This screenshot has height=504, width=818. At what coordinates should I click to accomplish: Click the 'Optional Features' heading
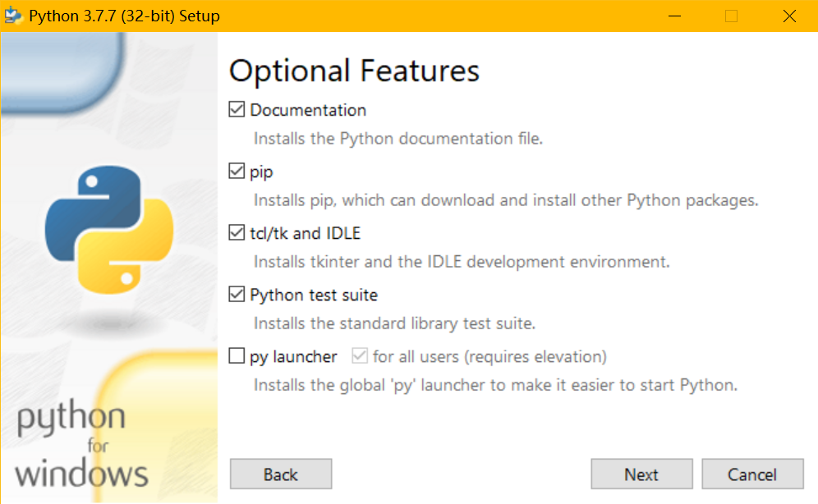354,71
